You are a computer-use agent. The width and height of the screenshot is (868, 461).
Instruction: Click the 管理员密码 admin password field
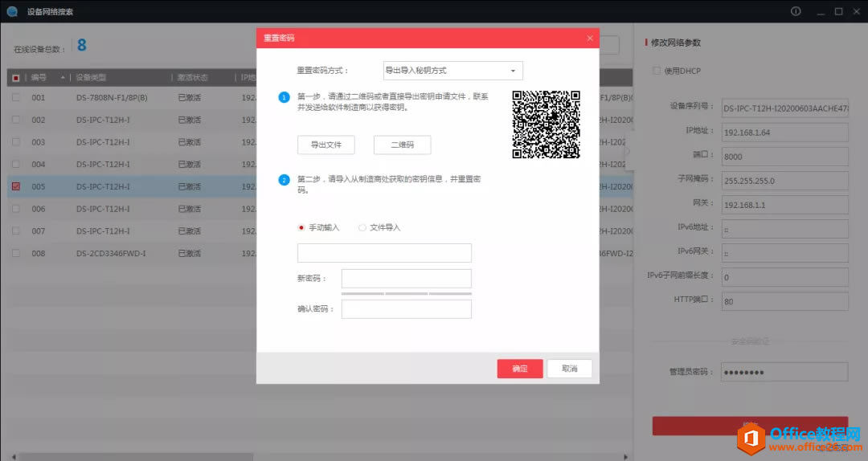[x=784, y=372]
